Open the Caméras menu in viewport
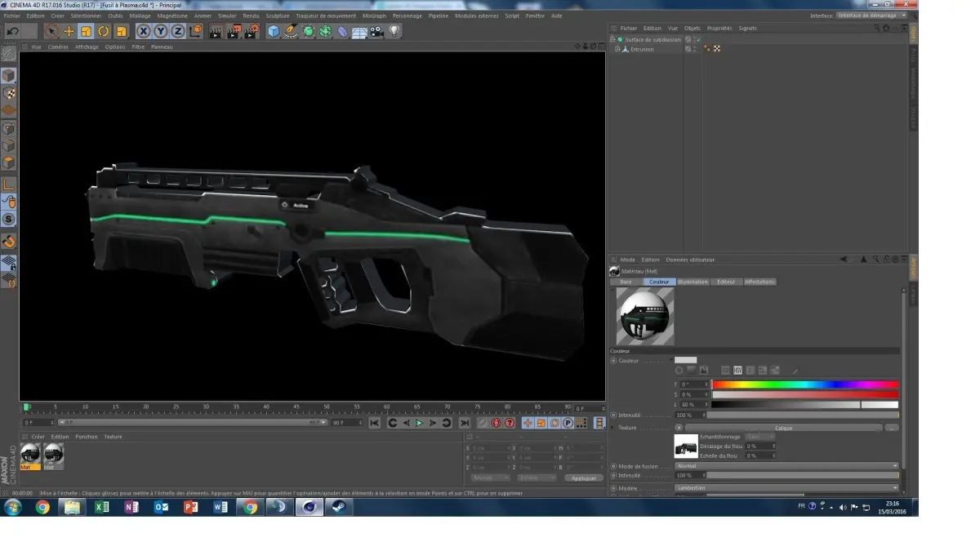 58,47
